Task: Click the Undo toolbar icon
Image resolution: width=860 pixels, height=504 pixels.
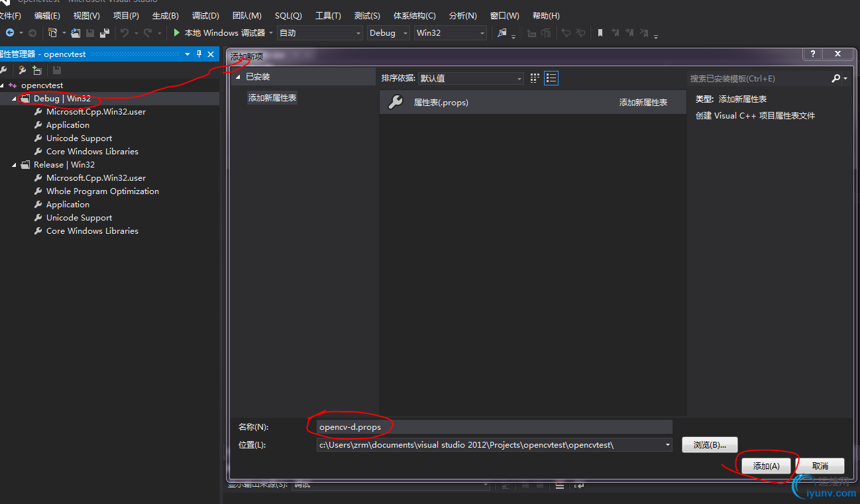Action: coord(124,32)
